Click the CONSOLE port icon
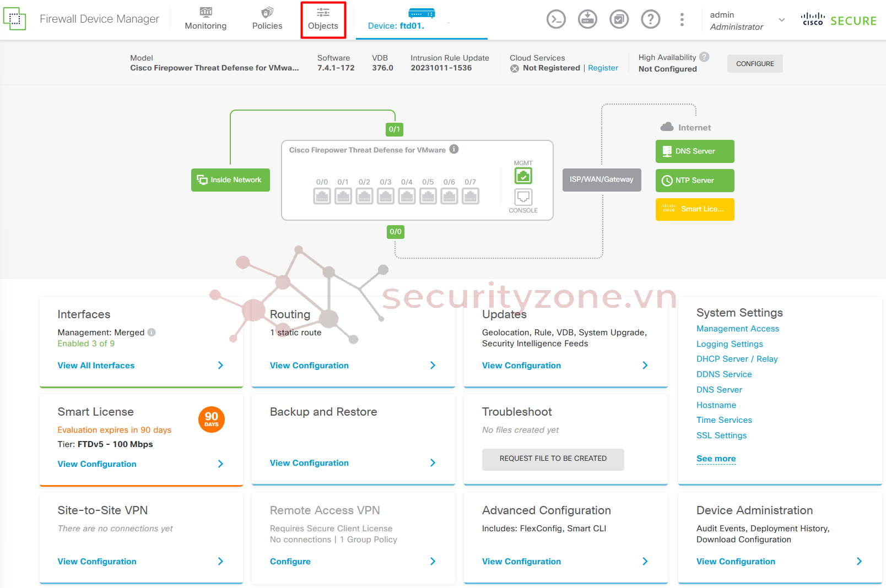886x588 pixels. (x=523, y=197)
